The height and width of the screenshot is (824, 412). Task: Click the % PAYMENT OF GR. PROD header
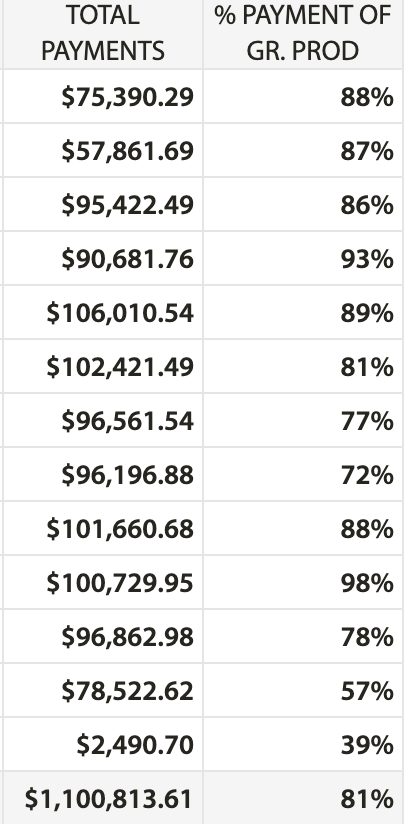[x=303, y=34]
